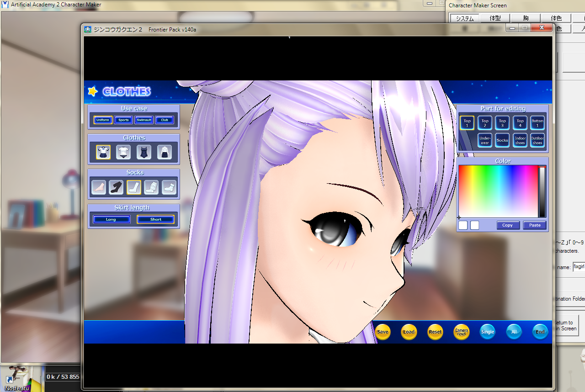Edit the Socks part color
The height and width of the screenshot is (392, 585).
click(502, 140)
